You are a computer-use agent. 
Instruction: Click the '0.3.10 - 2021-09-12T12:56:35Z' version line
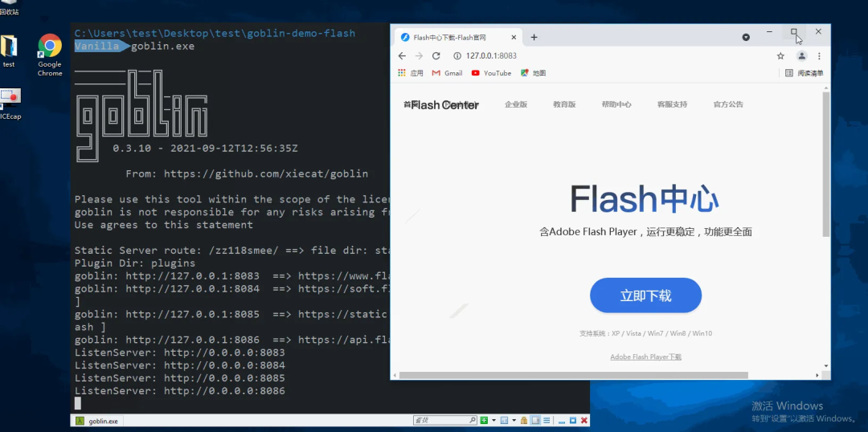[206, 149]
